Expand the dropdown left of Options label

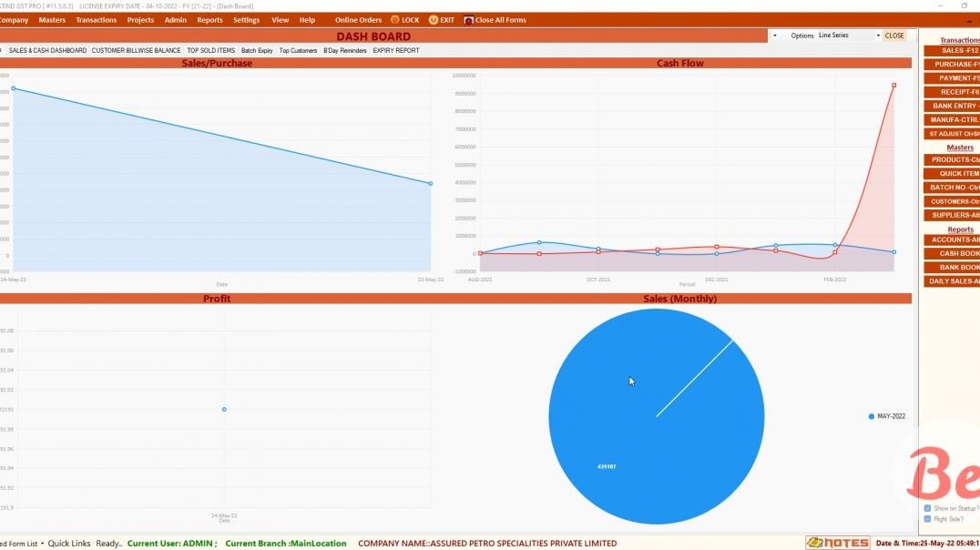click(774, 36)
